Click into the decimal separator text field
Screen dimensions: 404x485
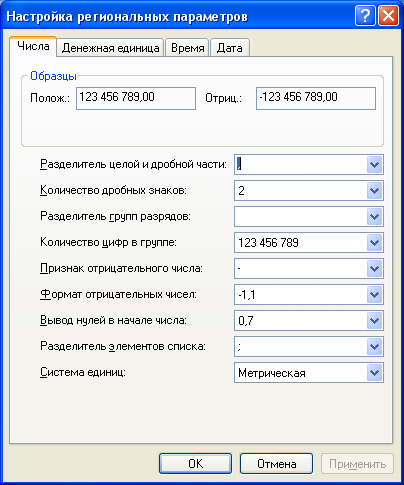click(301, 164)
